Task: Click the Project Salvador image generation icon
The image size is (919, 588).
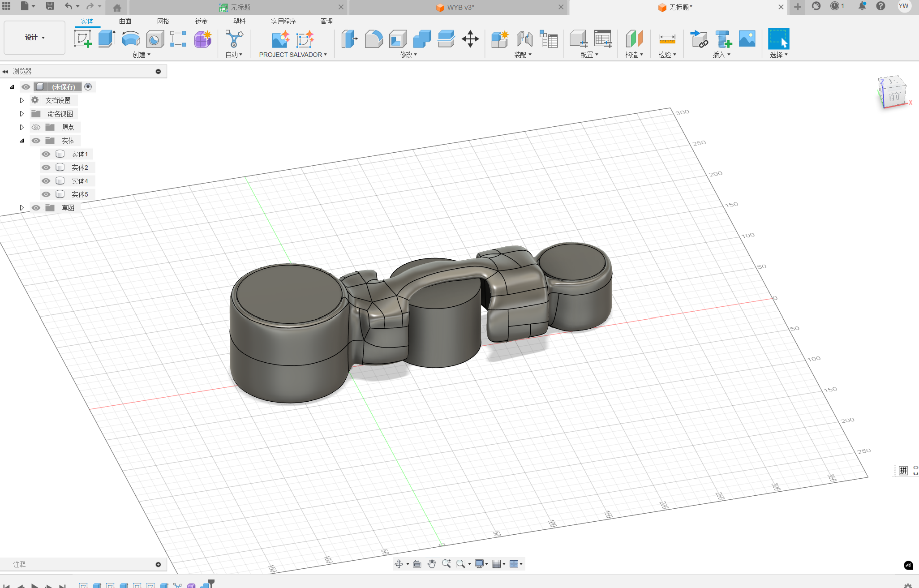Action: (281, 39)
